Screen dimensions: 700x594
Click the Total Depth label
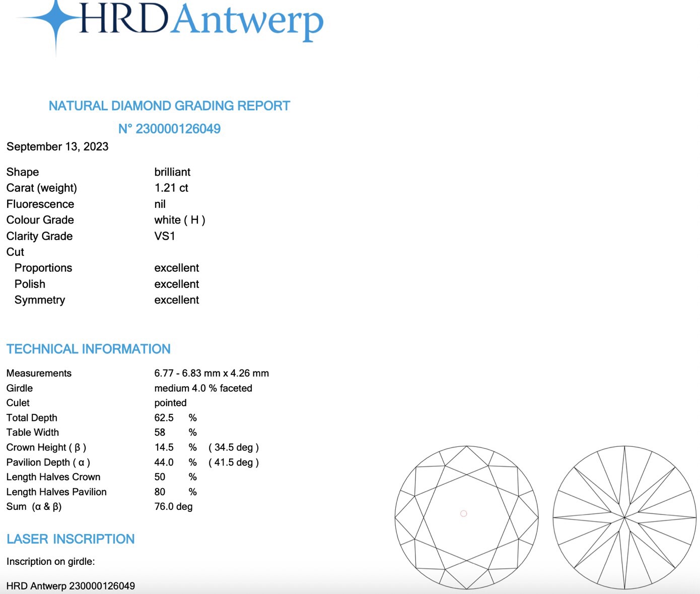[x=32, y=418]
